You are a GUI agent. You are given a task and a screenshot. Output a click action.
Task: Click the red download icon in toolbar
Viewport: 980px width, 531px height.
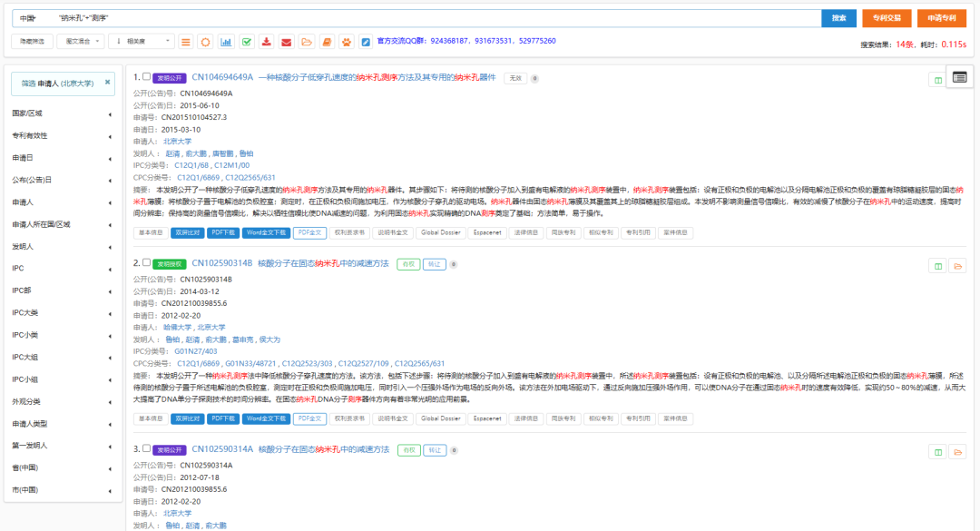pyautogui.click(x=266, y=42)
